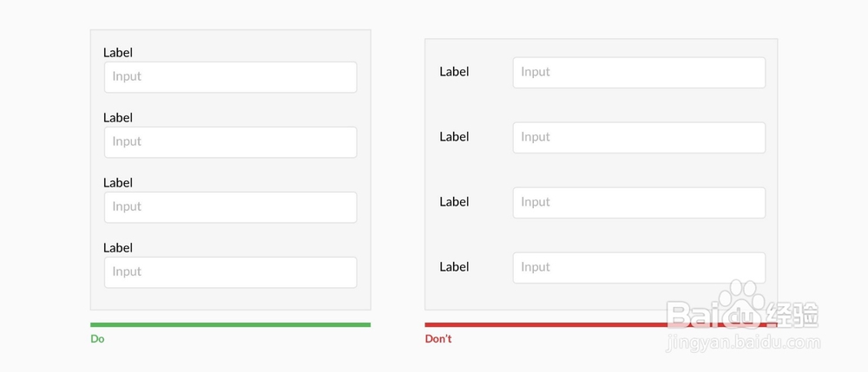Focus the second input in the Don't form
868x372 pixels.
(639, 138)
